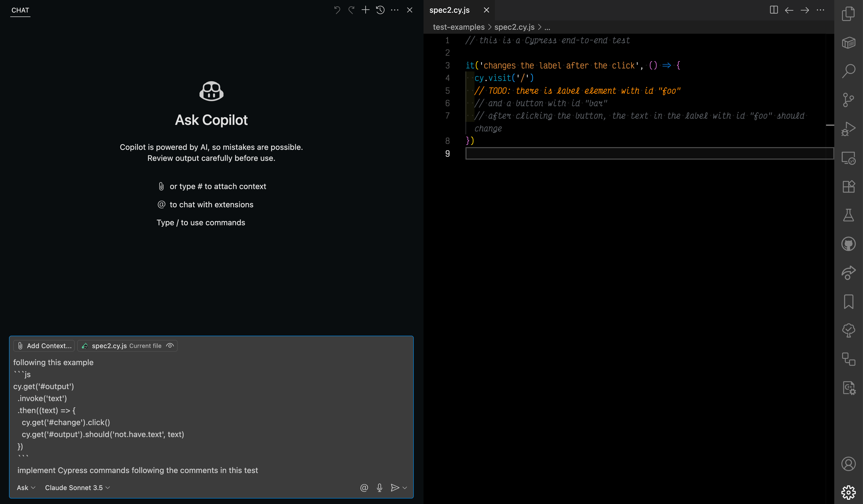Navigate back in editor
Image resolution: width=863 pixels, height=504 pixels.
789,10
